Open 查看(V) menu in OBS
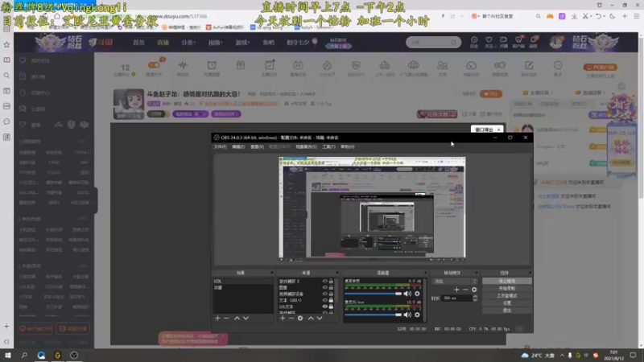 pos(257,146)
